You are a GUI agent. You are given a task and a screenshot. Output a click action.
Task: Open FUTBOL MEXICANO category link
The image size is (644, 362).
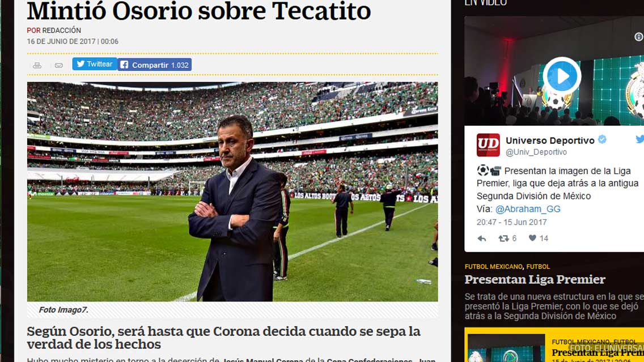click(493, 267)
